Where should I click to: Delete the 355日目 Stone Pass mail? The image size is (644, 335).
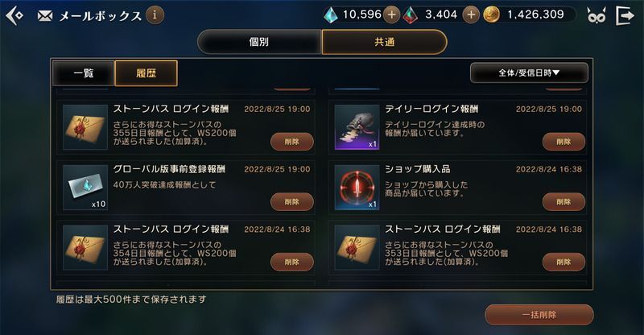click(292, 142)
